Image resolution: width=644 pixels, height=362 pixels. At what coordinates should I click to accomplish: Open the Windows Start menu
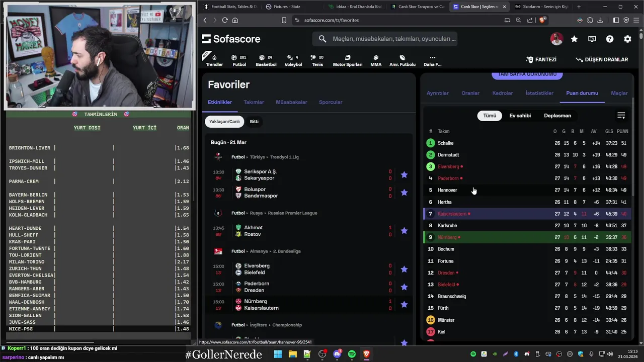coord(278,354)
